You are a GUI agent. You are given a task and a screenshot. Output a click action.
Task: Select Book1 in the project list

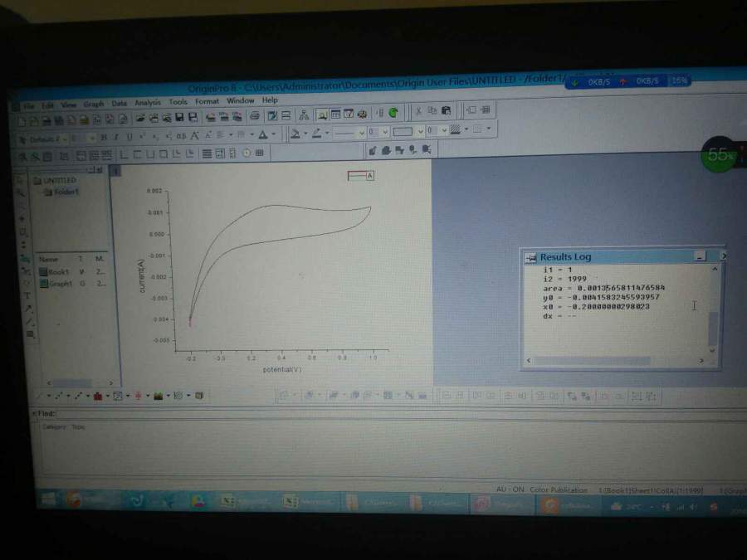(54, 272)
